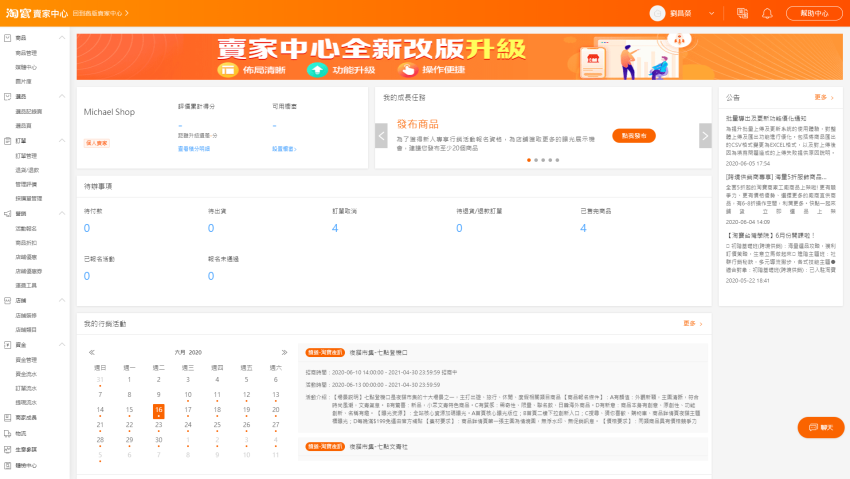Open second activity 夜貓市集 entry
The width and height of the screenshot is (850, 479).
(378, 446)
